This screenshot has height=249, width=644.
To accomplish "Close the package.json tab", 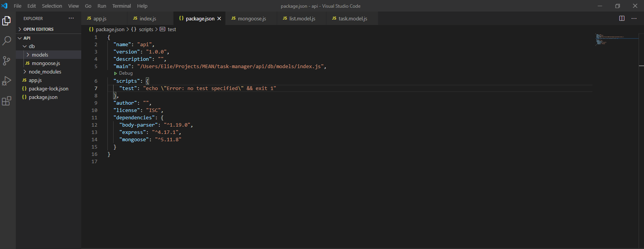I will point(219,18).
